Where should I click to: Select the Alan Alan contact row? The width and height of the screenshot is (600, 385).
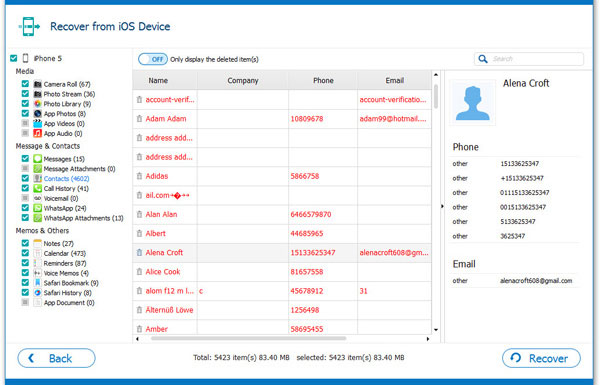coord(282,214)
